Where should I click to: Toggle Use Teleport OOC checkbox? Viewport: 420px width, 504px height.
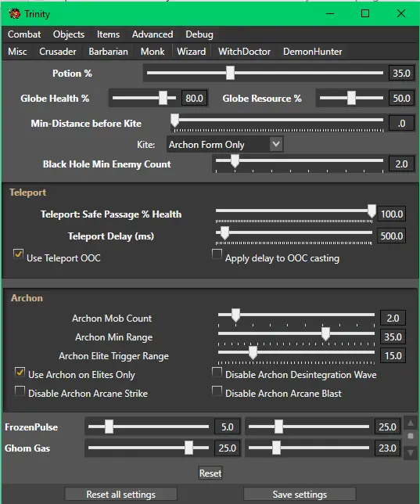tap(18, 254)
